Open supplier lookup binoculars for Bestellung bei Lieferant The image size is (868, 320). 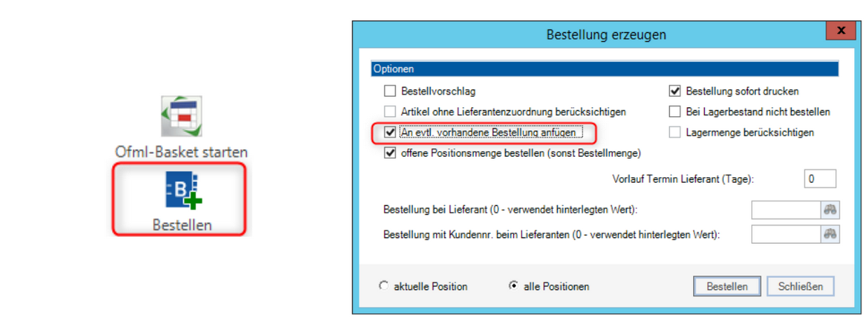coord(830,209)
